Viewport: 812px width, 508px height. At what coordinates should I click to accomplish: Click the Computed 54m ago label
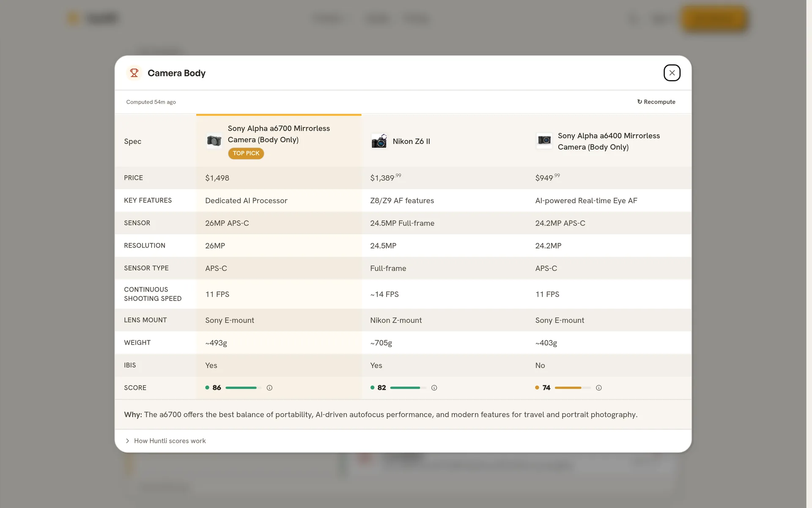click(x=151, y=102)
